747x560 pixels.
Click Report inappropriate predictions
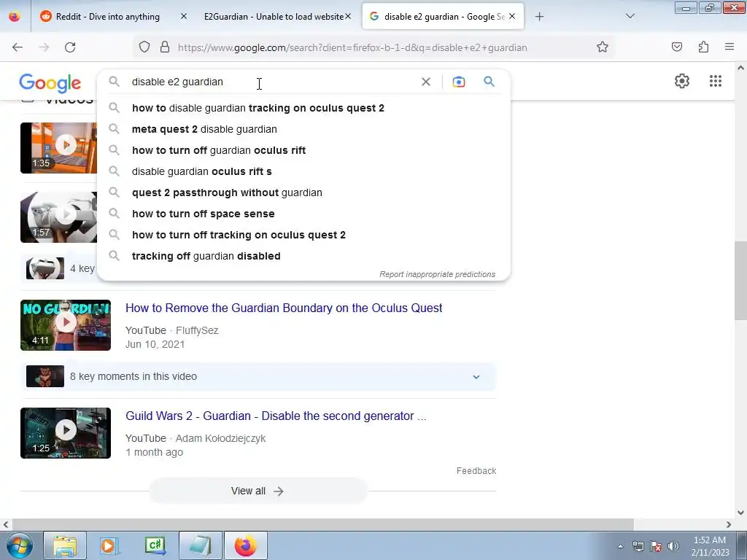pyautogui.click(x=438, y=274)
